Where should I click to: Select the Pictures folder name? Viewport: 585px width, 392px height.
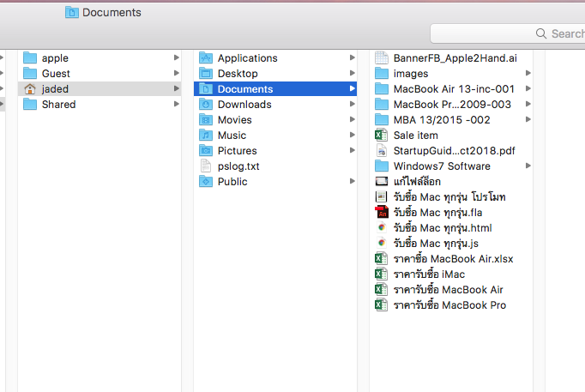(x=238, y=151)
